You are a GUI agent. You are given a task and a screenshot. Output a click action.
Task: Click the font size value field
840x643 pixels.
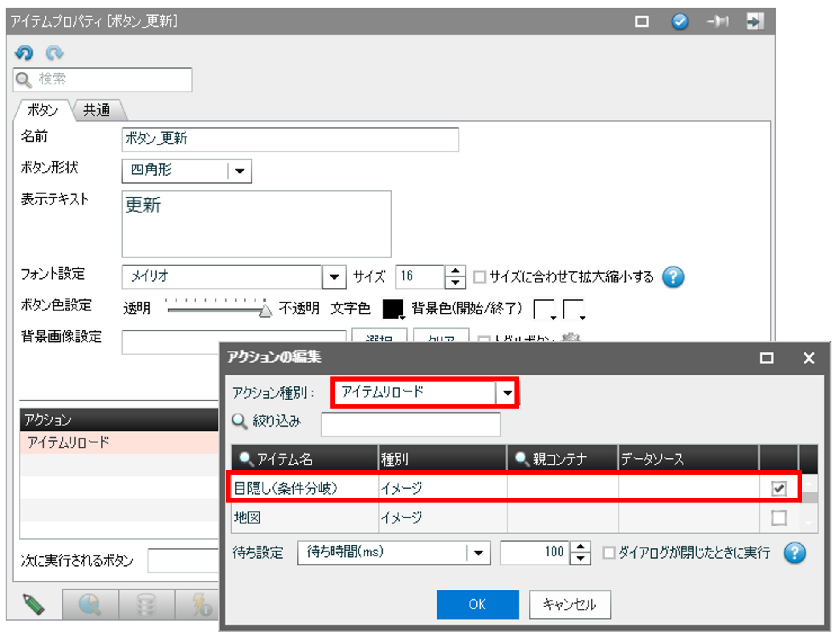click(420, 277)
